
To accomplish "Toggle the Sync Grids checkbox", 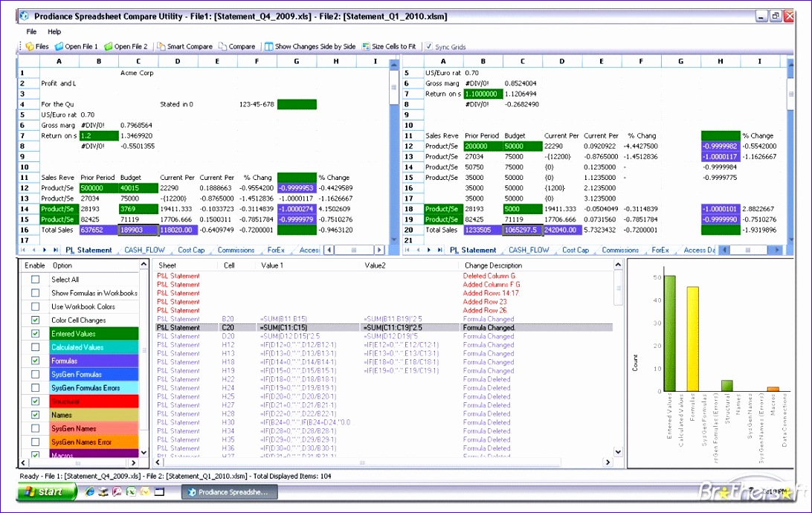I will point(428,46).
